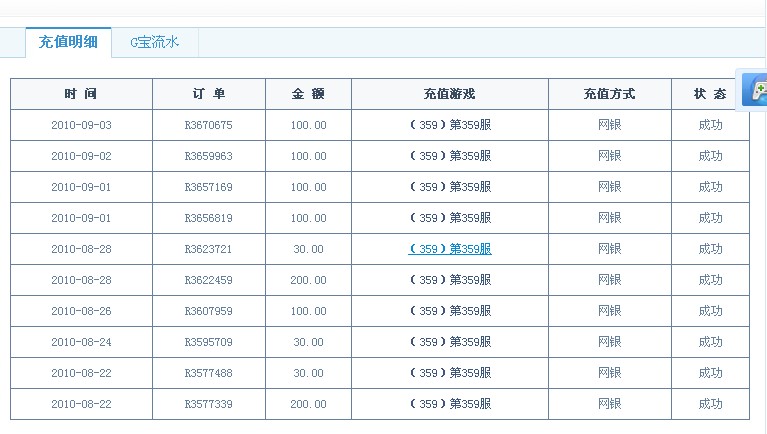The width and height of the screenshot is (767, 434).
Task: Click the 200.00 amount for order R3622459
Action: (x=308, y=280)
